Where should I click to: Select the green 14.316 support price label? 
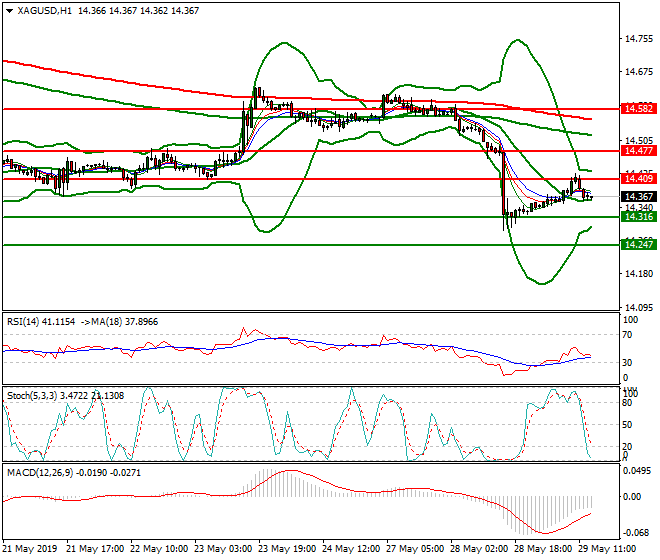639,217
